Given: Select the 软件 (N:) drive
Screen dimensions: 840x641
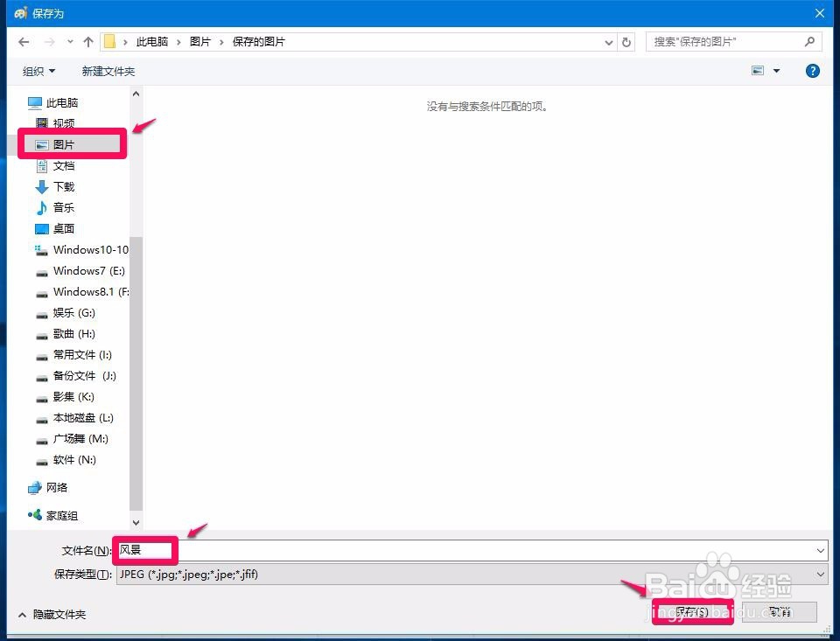Looking at the screenshot, I should click(x=74, y=459).
